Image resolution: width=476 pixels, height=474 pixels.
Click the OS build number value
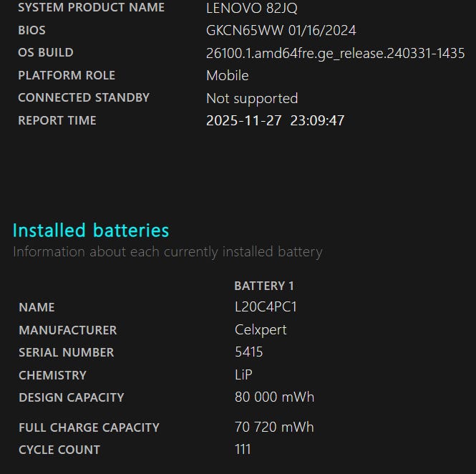(x=335, y=53)
